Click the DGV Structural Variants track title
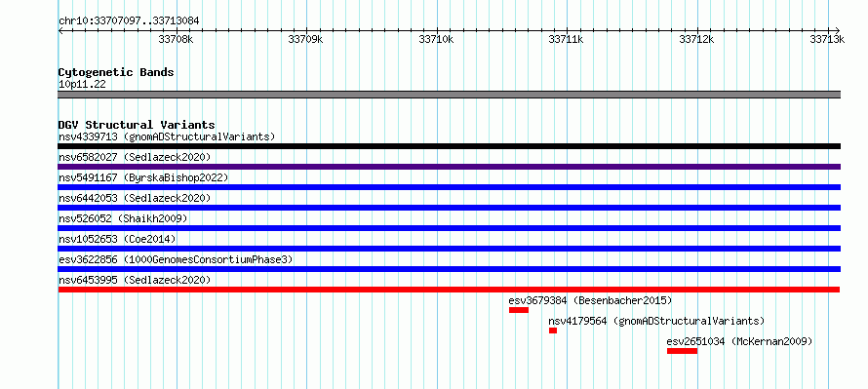868x389 pixels. coord(137,125)
